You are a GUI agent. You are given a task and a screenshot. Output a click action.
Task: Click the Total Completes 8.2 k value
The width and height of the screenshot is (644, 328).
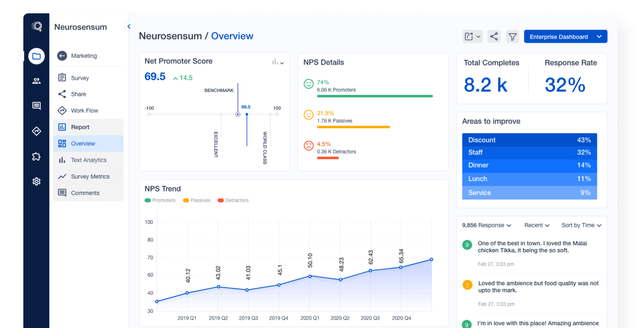click(x=486, y=85)
